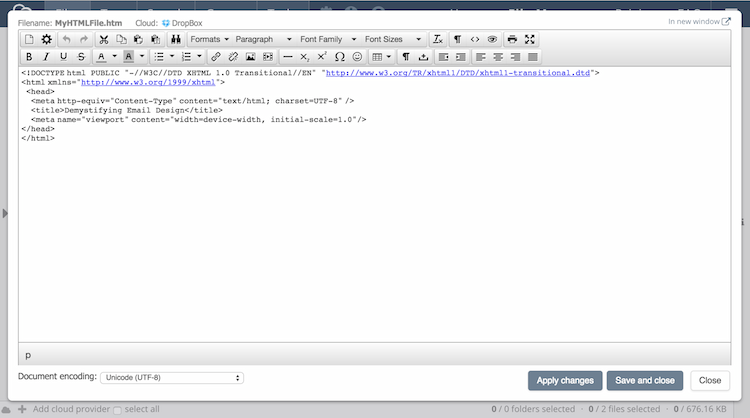Open Find and Replace binoculars icon
This screenshot has width=750, height=418.
coord(175,39)
